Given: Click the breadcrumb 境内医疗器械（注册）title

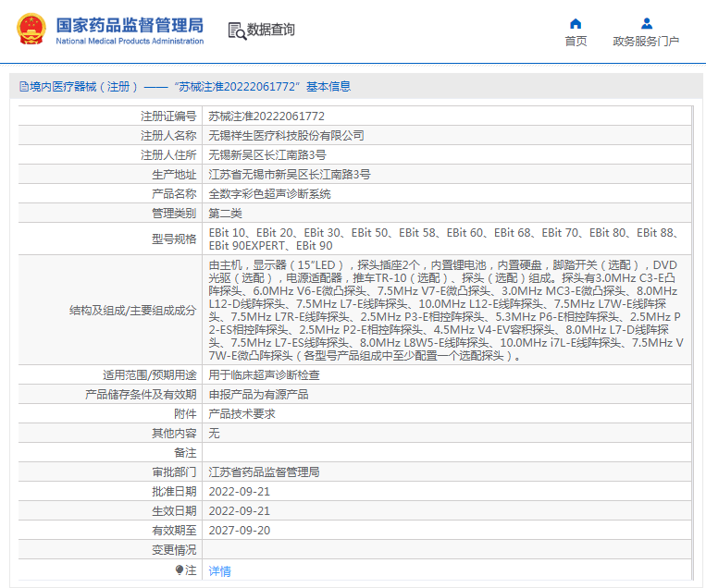Looking at the screenshot, I should 84,86.
